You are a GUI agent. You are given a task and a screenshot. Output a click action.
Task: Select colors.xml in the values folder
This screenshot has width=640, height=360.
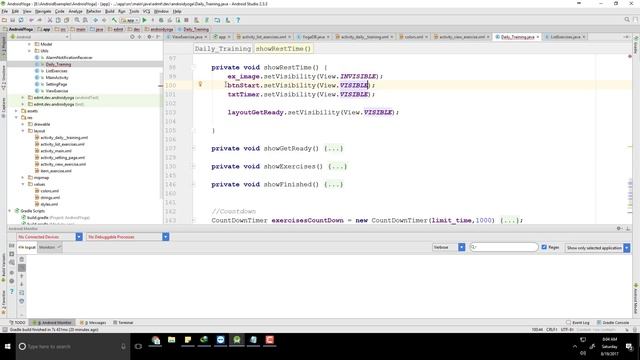point(50,191)
